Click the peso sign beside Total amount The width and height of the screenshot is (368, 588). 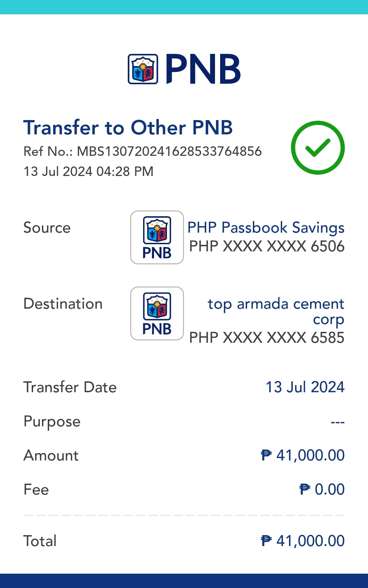[x=266, y=541]
